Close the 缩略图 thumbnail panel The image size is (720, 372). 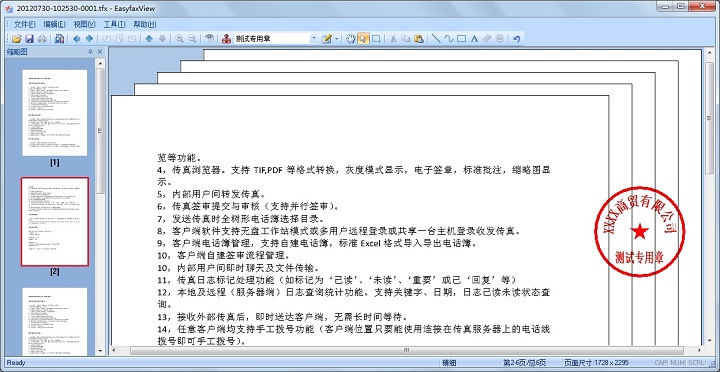click(100, 52)
